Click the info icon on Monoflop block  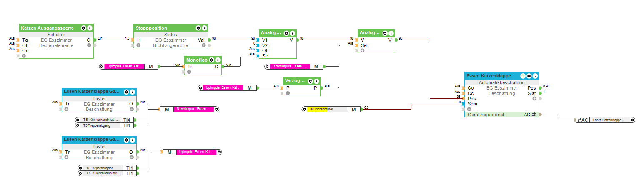[218, 60]
